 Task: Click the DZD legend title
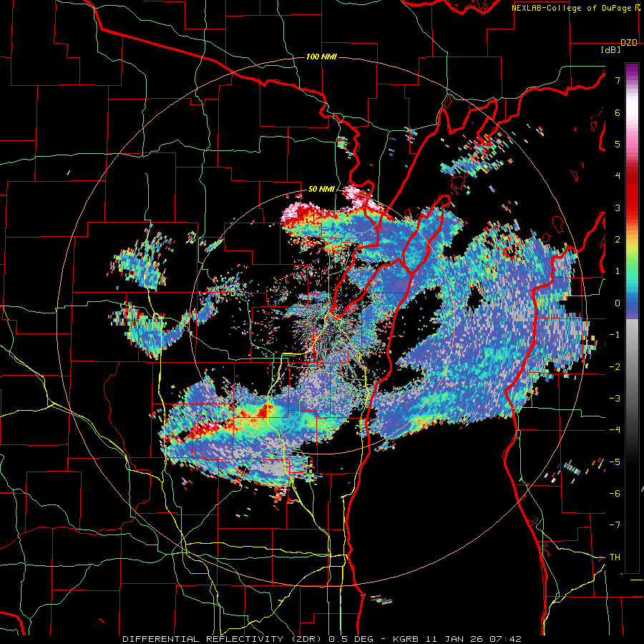click(x=629, y=43)
